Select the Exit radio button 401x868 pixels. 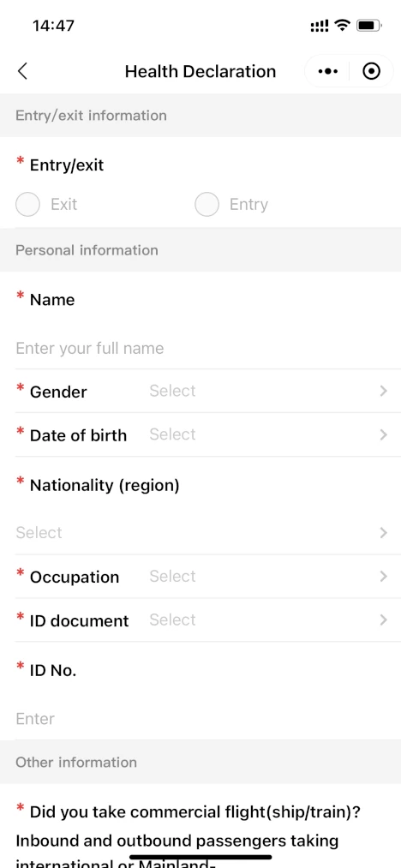tap(27, 204)
